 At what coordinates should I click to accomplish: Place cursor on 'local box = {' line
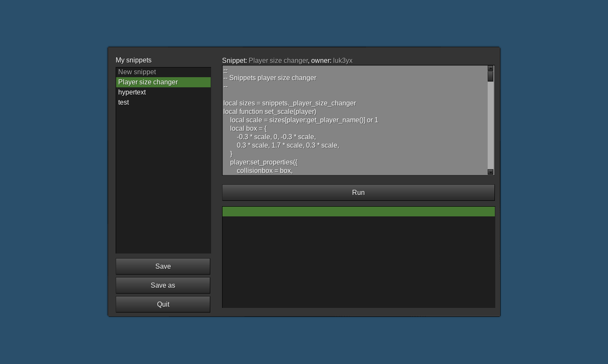[248, 129]
